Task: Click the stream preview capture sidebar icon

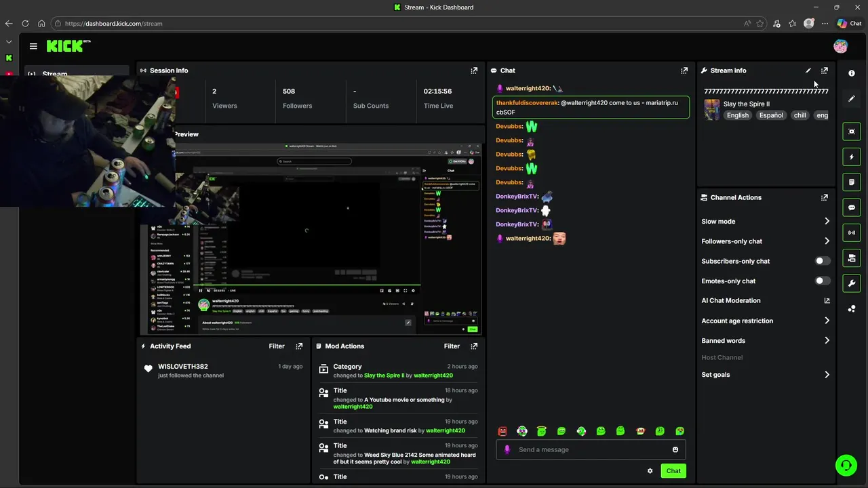Action: pos(852,131)
